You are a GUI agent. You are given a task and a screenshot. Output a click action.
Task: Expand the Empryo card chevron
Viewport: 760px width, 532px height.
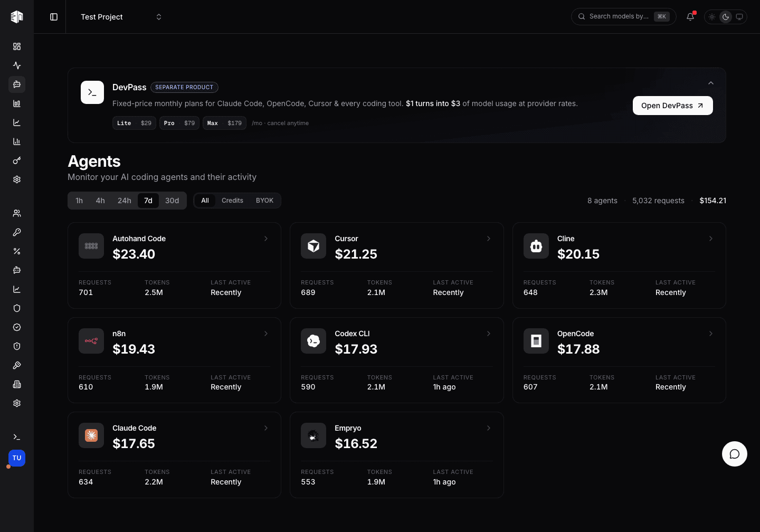click(x=489, y=428)
